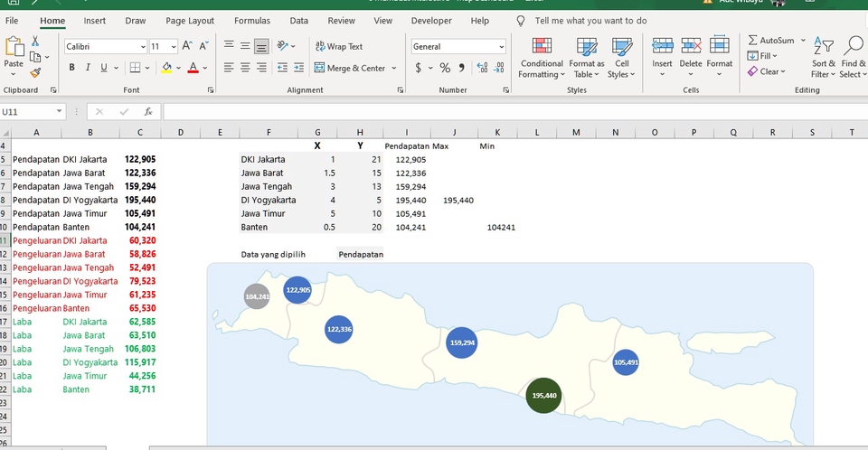
Task: Align text right
Action: coord(261,68)
